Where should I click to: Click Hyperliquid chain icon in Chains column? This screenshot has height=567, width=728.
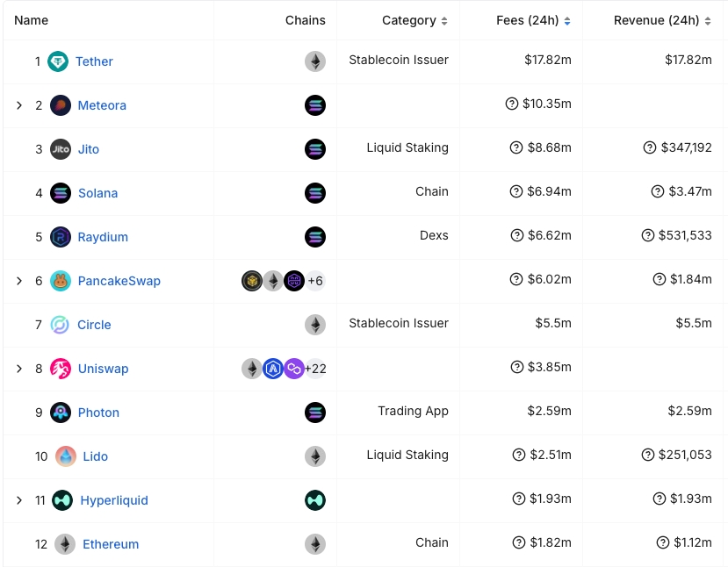coord(315,500)
